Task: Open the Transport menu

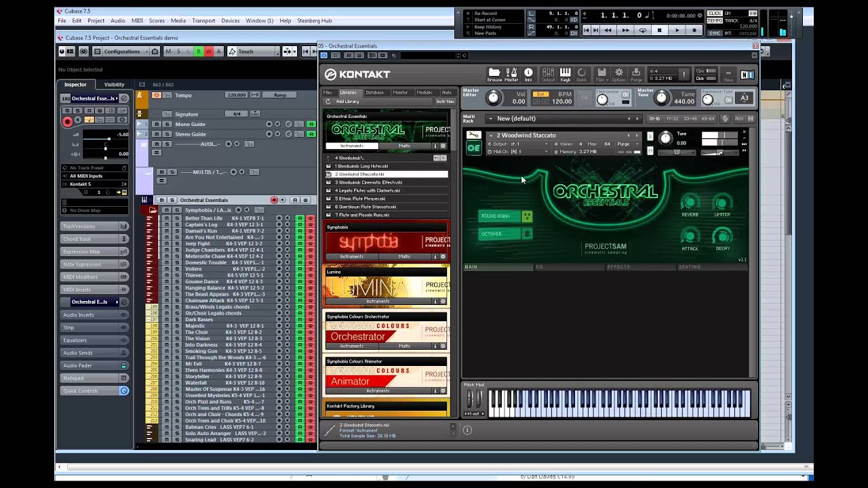Action: 203,21
